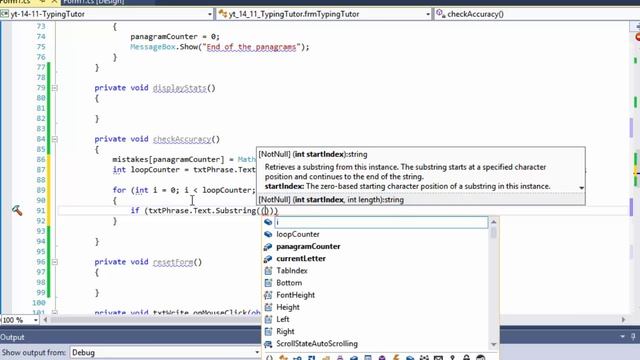This screenshot has width=640, height=360.
Task: Click the displayStats method name
Action: (x=180, y=88)
